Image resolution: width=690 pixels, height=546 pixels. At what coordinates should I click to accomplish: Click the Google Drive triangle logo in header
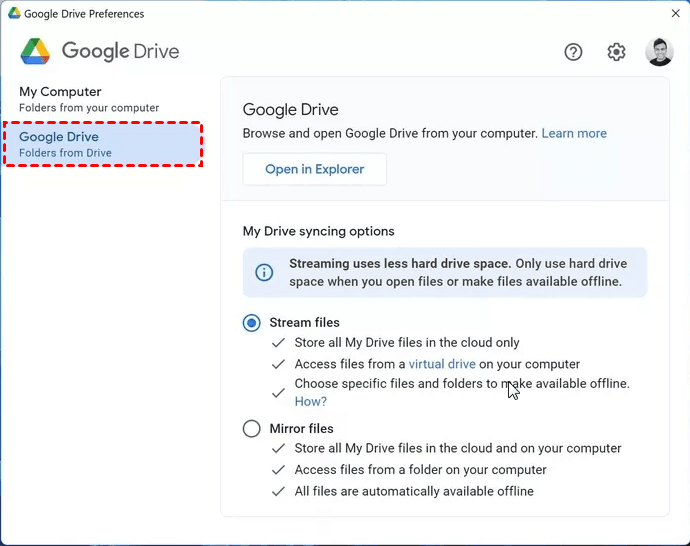tap(36, 51)
